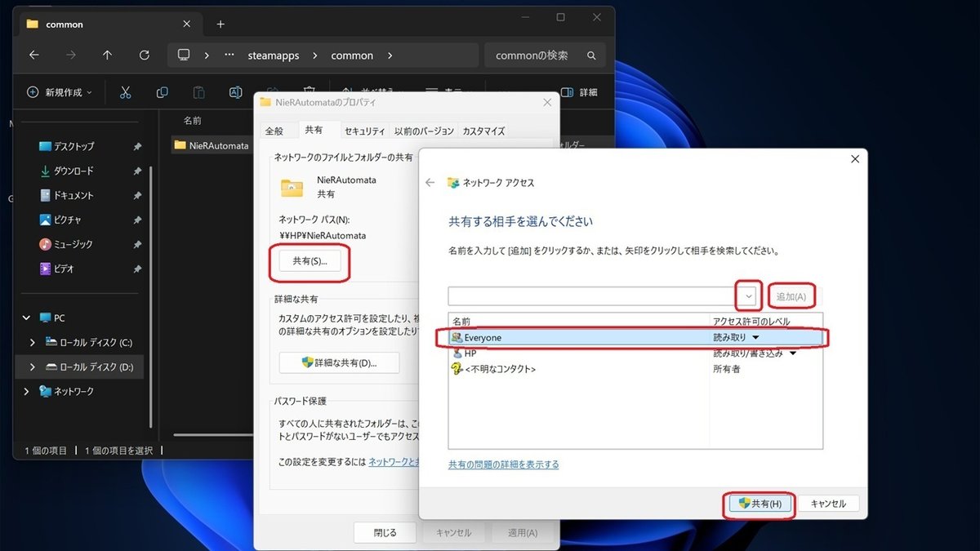Click the Rename icon in Explorer toolbar
Image resolution: width=980 pixels, height=551 pixels.
[235, 92]
